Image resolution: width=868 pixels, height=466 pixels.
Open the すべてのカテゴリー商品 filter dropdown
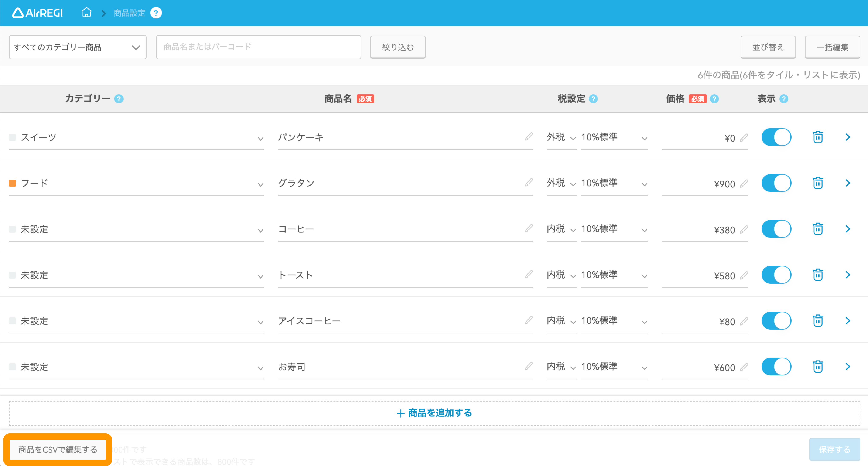pyautogui.click(x=77, y=47)
